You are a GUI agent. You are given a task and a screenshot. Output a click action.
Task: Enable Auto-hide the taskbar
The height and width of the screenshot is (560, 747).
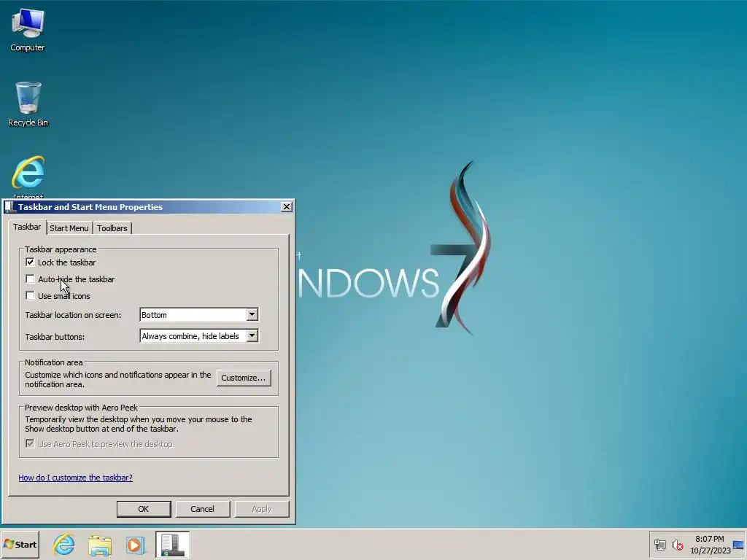(x=30, y=279)
